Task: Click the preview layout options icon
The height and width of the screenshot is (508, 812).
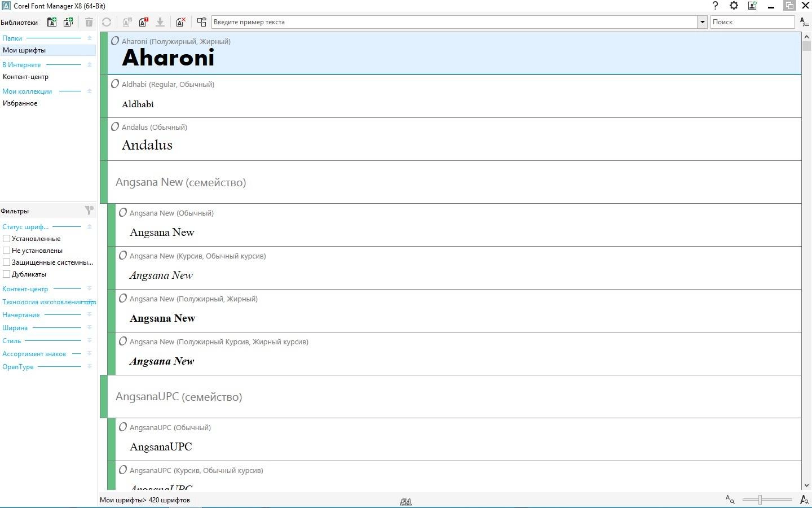Action: 201,22
